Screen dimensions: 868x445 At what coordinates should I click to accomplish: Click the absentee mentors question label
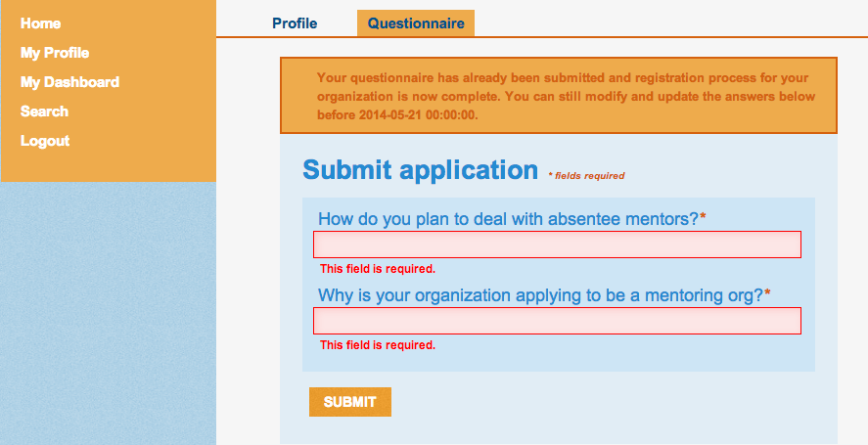[x=508, y=219]
